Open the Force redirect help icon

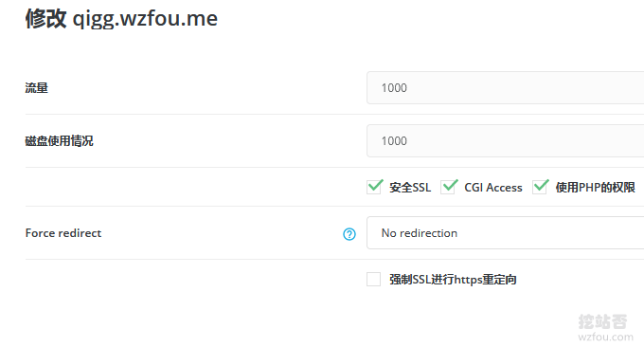[349, 234]
